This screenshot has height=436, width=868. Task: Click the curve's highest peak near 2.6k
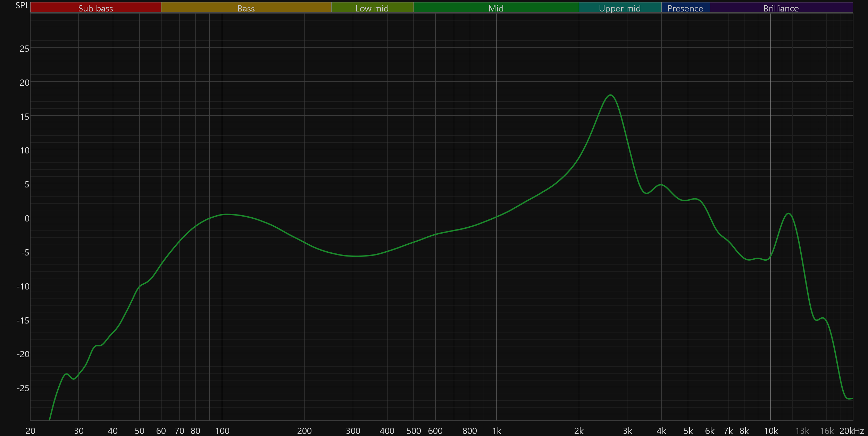point(610,95)
